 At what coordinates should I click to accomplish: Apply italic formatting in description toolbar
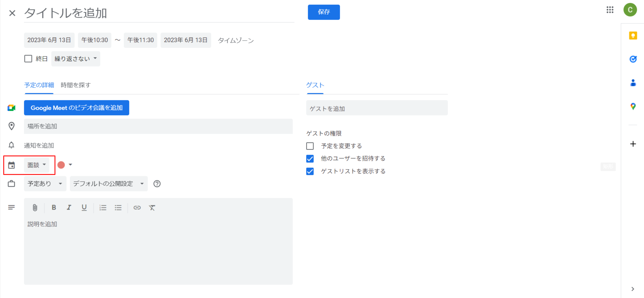tap(69, 208)
